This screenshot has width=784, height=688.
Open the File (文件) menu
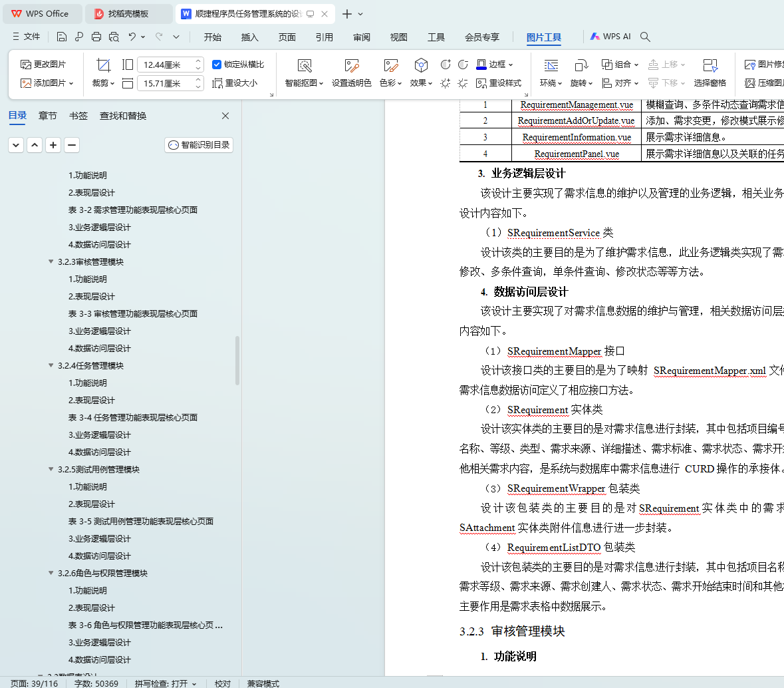[x=26, y=37]
